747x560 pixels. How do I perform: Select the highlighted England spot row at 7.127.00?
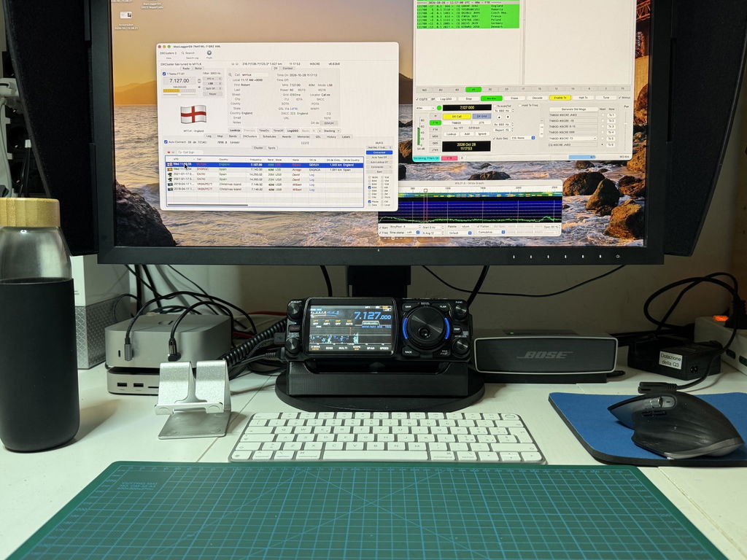(264, 165)
